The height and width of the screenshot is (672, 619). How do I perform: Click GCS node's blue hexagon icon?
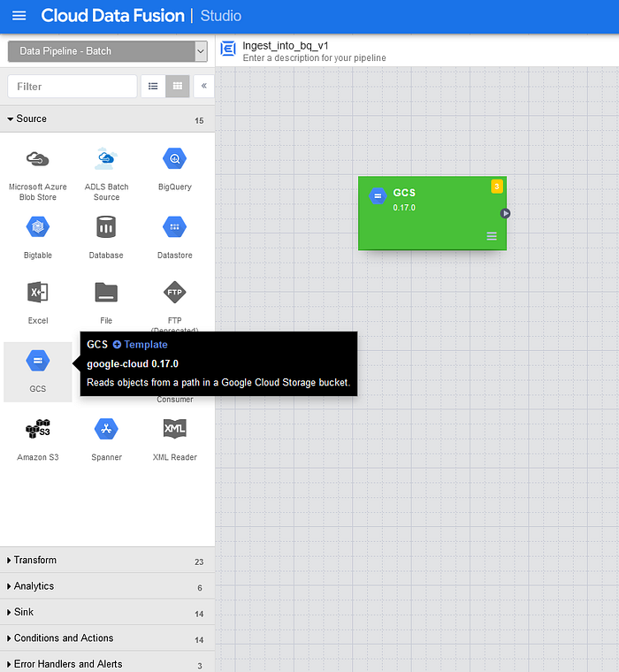coord(378,196)
